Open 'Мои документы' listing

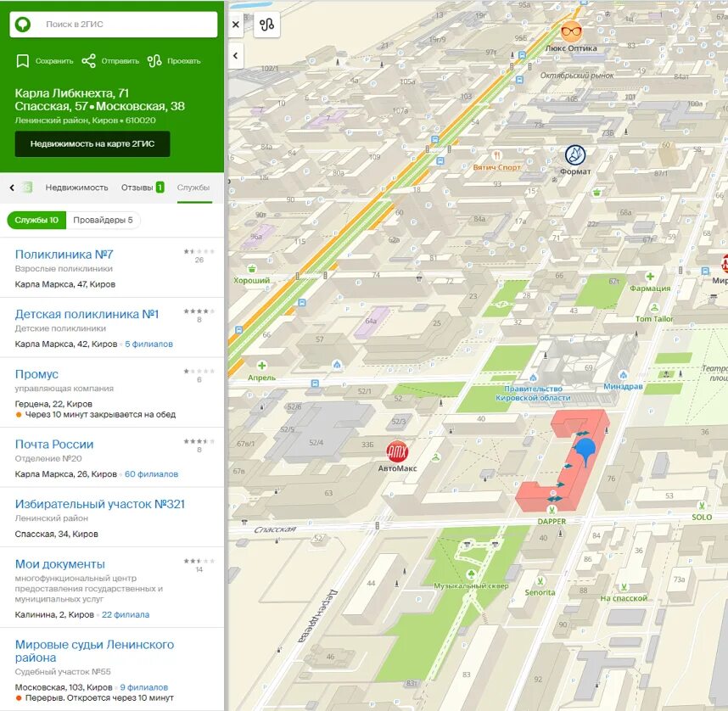pos(60,564)
